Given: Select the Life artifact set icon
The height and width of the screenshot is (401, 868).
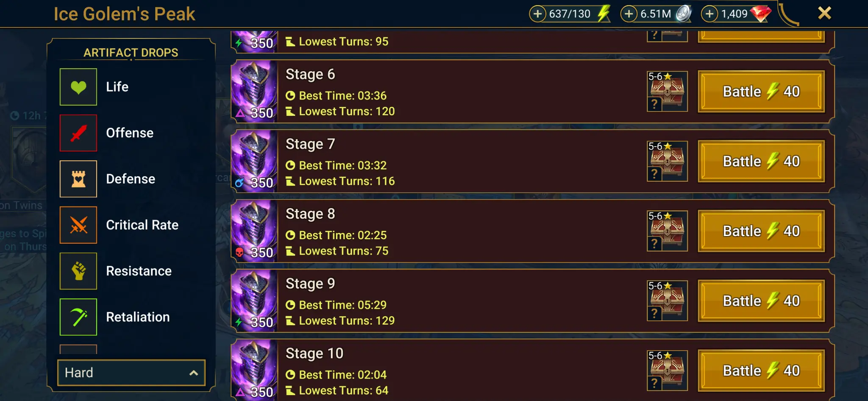Looking at the screenshot, I should point(78,87).
